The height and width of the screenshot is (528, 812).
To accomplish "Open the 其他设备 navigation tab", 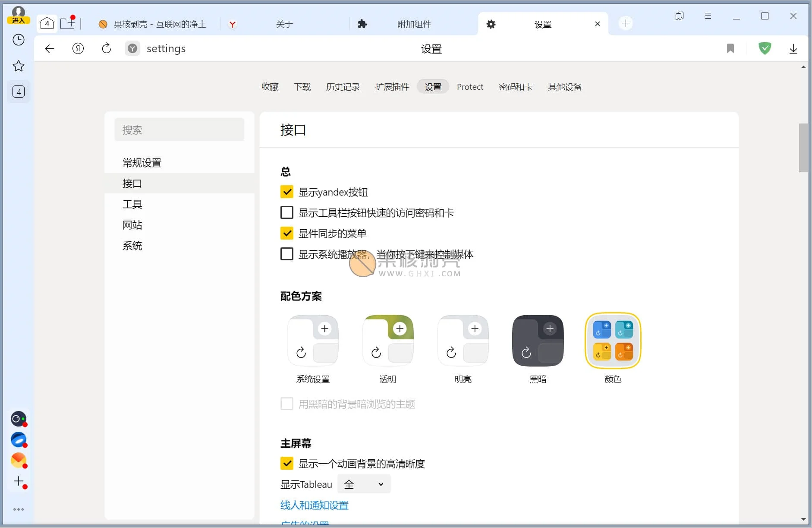I will click(565, 87).
